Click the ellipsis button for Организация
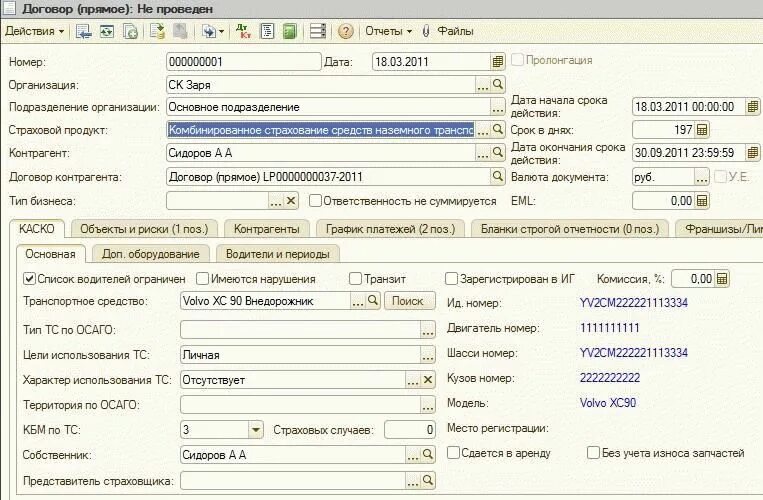 [483, 85]
